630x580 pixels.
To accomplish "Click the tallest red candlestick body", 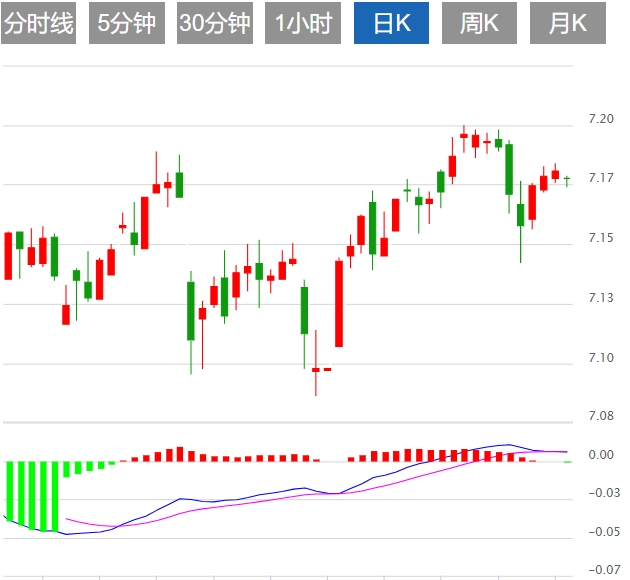I will click(x=339, y=303).
